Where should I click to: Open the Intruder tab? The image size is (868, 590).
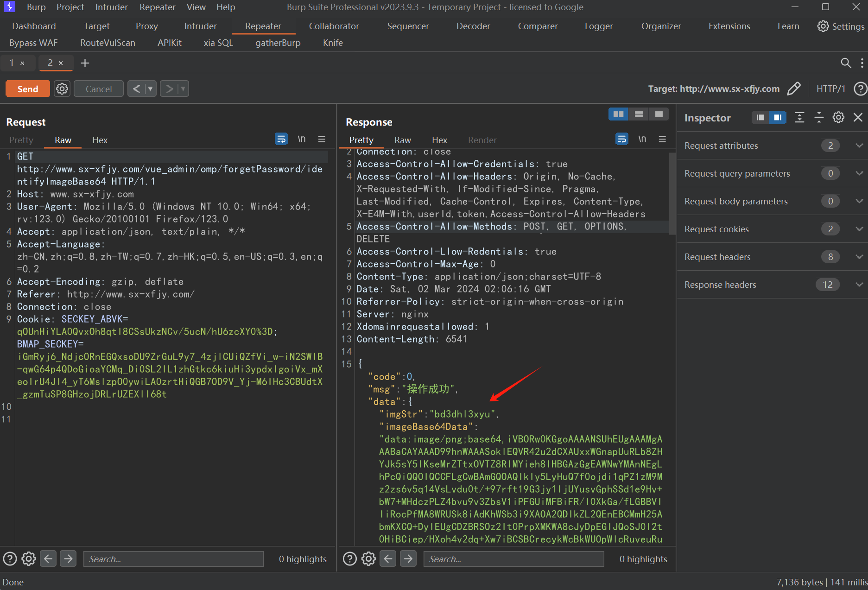(x=200, y=26)
